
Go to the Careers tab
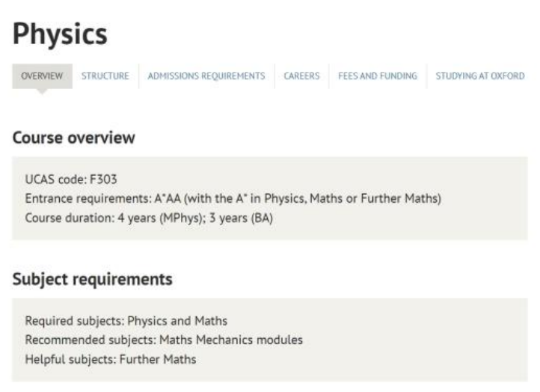[x=301, y=76]
